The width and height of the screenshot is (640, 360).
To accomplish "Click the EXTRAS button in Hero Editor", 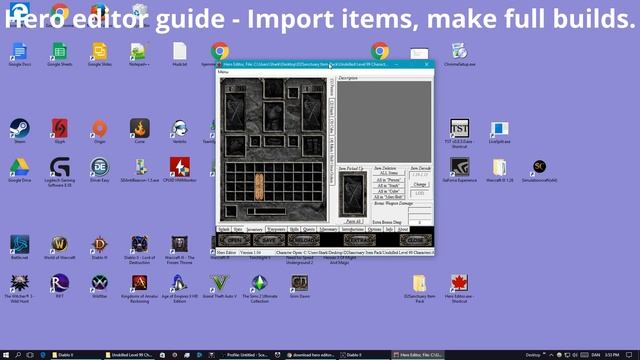I will [x=359, y=240].
